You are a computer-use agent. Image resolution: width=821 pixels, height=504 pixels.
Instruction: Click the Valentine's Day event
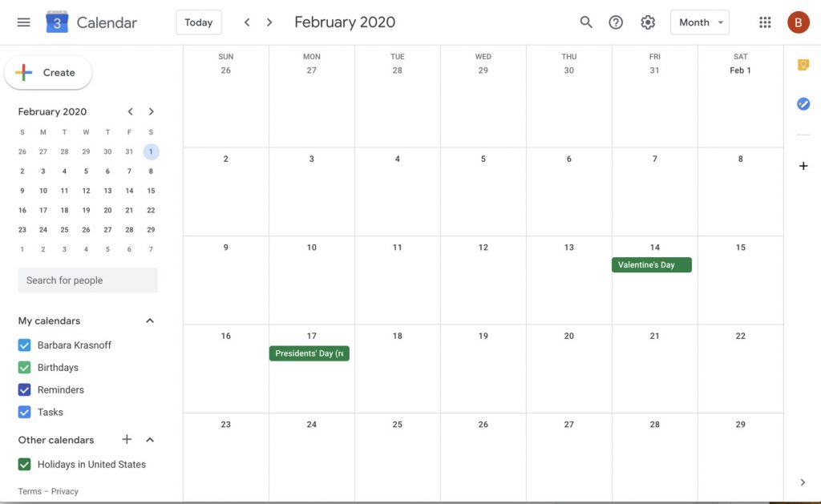651,264
